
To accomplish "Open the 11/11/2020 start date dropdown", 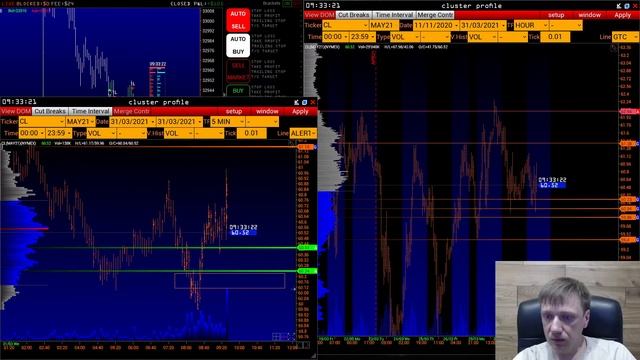I will (436, 25).
